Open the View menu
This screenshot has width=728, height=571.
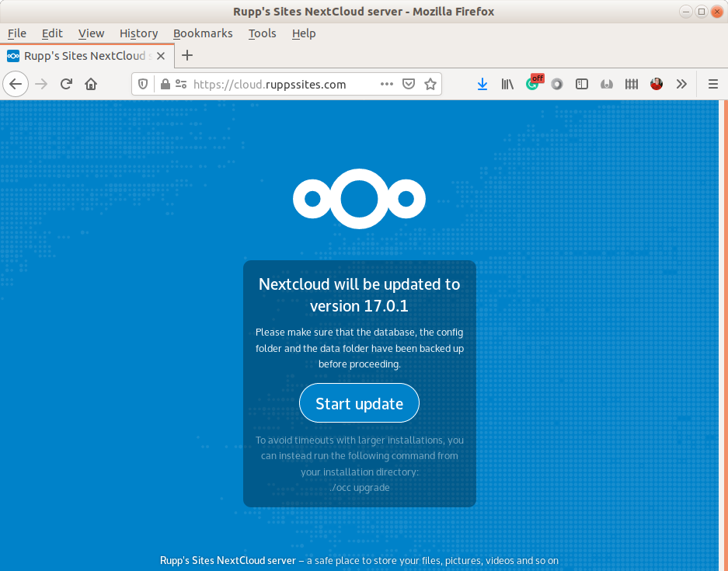pyautogui.click(x=91, y=33)
